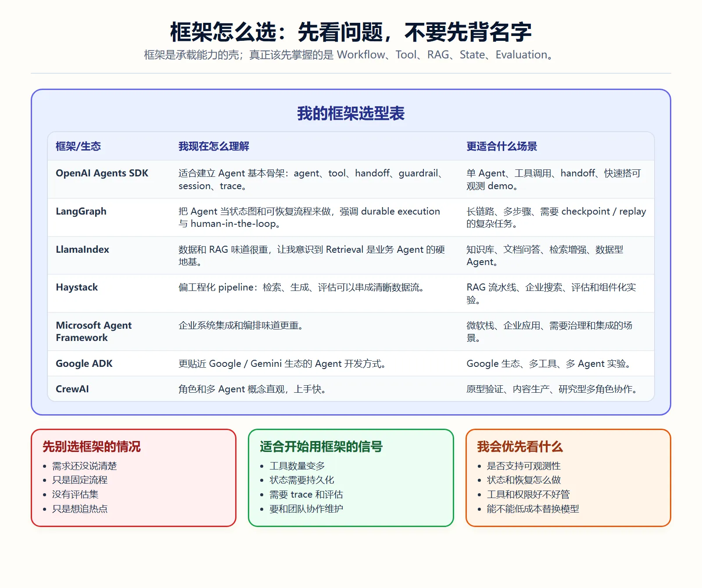The image size is (702, 588).
Task: Select the Haystack row name
Action: coord(77,287)
